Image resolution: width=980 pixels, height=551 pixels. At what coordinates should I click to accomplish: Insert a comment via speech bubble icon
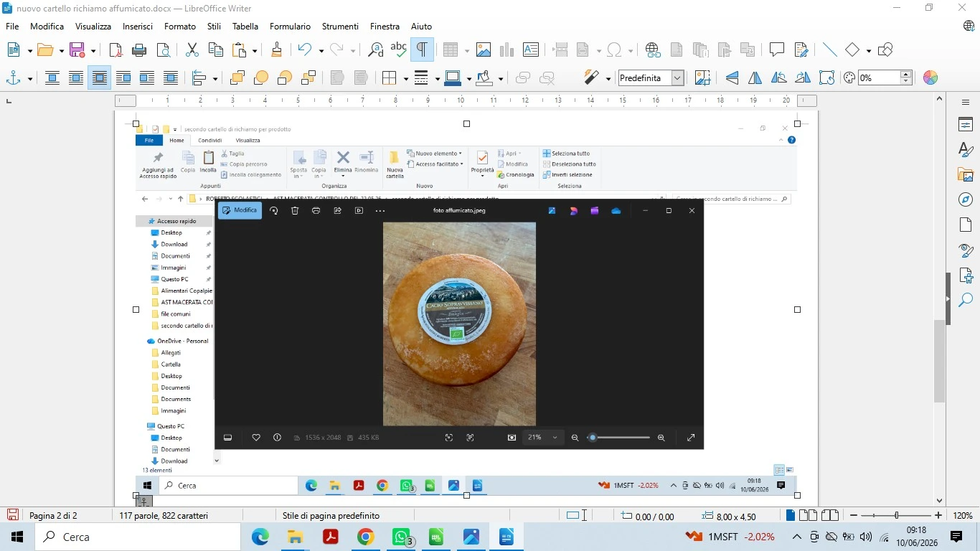coord(777,50)
